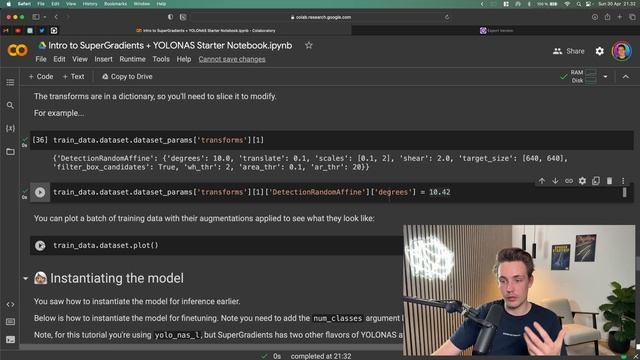Viewport: 640px width, 360px height.
Task: Switch to the second Safari tab
Action: 496,31
